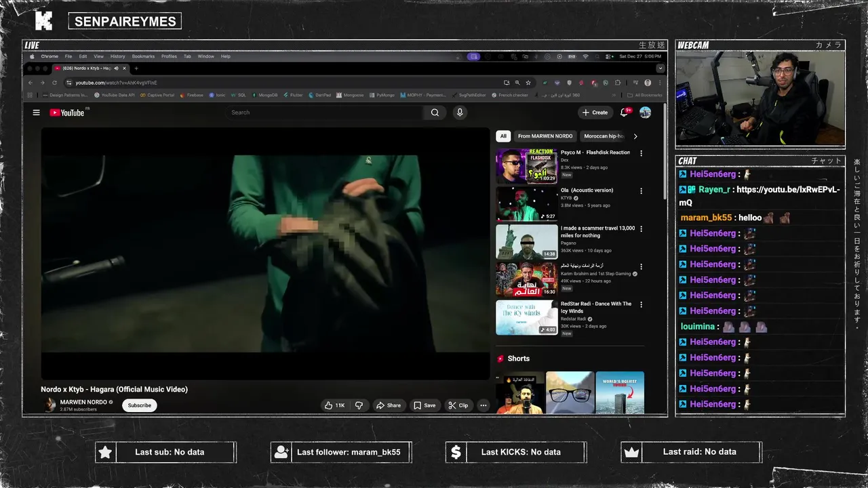Open the All Bookmarks folder
The height and width of the screenshot is (488, 868).
(645, 95)
